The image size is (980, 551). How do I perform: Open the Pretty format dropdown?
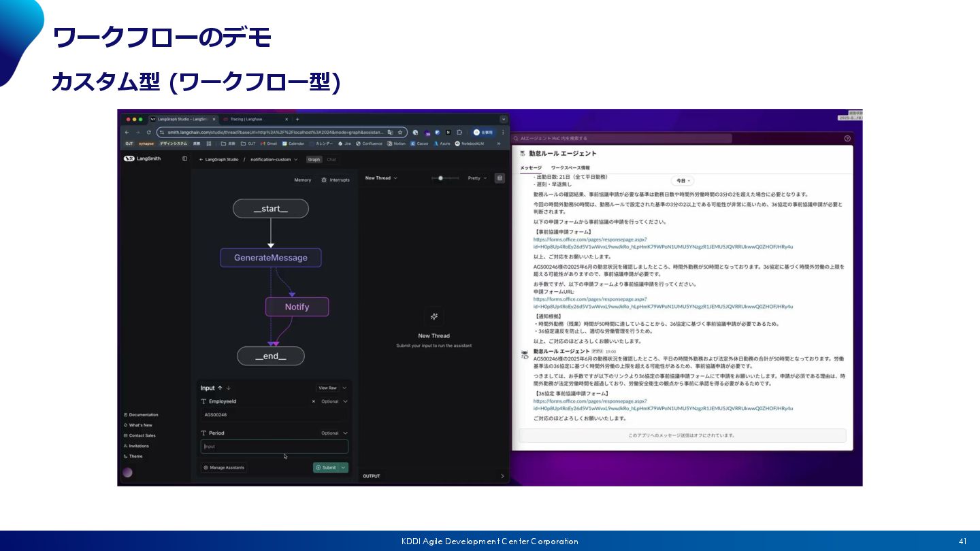pyautogui.click(x=478, y=178)
